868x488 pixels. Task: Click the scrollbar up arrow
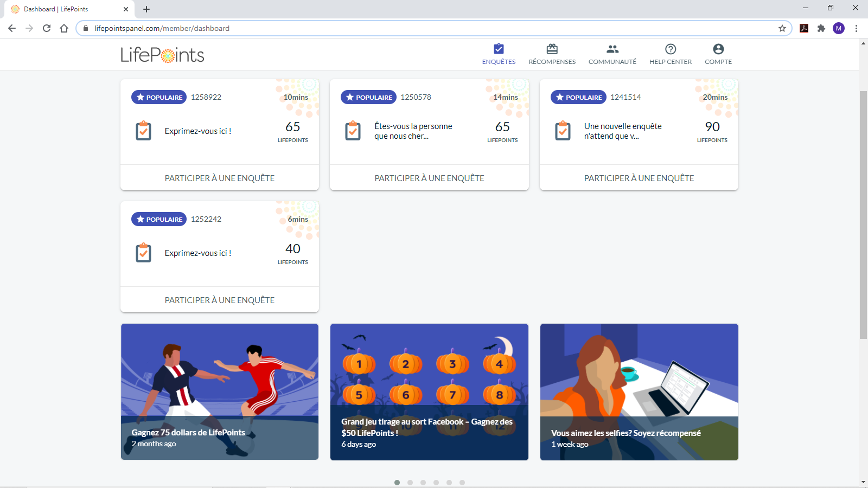pos(863,43)
